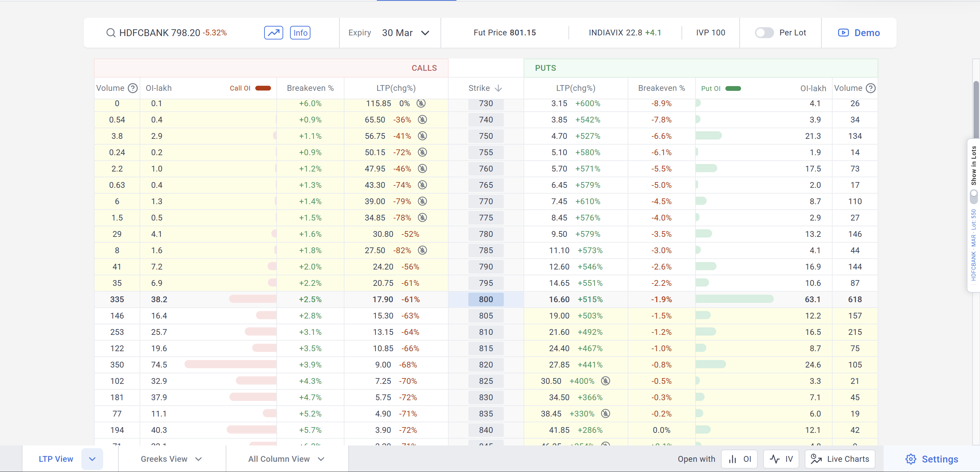Click the illiquid icon on 750 call
This screenshot has width=980, height=472.
tap(422, 136)
